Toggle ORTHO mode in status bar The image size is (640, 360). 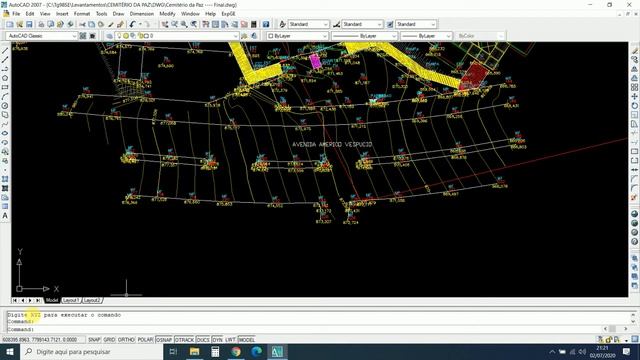click(x=126, y=340)
